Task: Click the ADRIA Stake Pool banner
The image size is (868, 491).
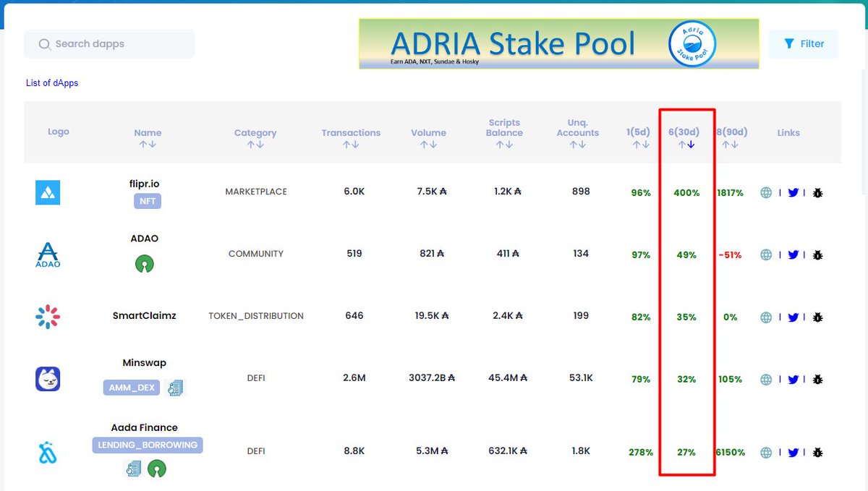Action: 558,44
